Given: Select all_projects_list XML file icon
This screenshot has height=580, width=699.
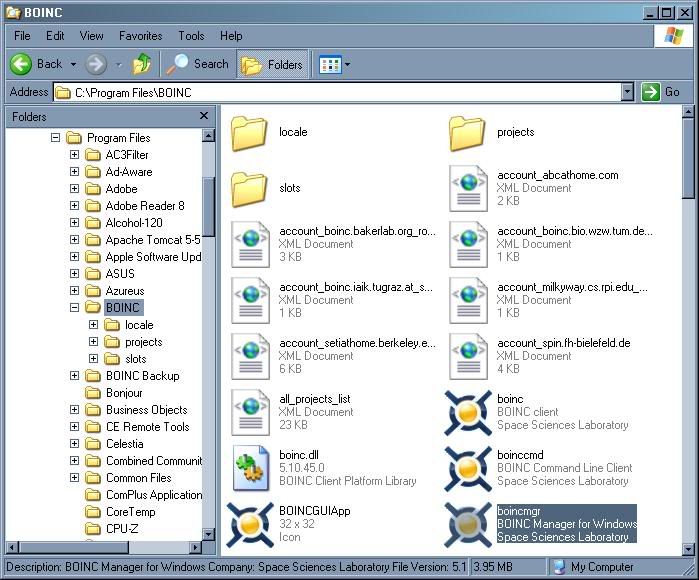Looking at the screenshot, I should point(250,412).
